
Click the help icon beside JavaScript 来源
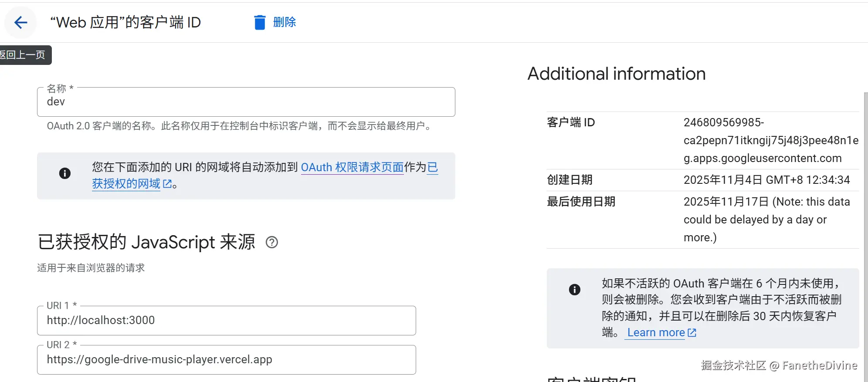tap(272, 242)
